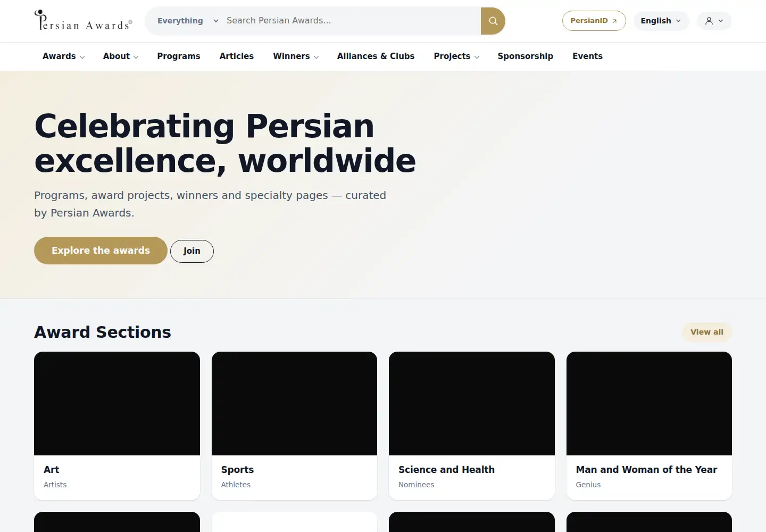Click Man and Woman of the Year title
Image resolution: width=766 pixels, height=532 pixels.
[x=646, y=470]
